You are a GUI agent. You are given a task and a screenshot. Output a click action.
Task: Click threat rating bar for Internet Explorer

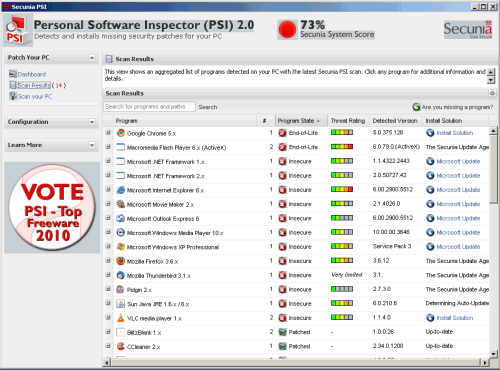pyautogui.click(x=342, y=189)
